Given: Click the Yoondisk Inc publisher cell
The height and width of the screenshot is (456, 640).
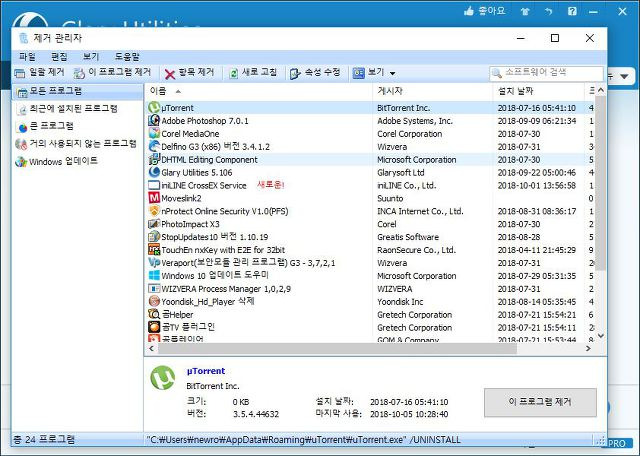Looking at the screenshot, I should click(x=400, y=302).
